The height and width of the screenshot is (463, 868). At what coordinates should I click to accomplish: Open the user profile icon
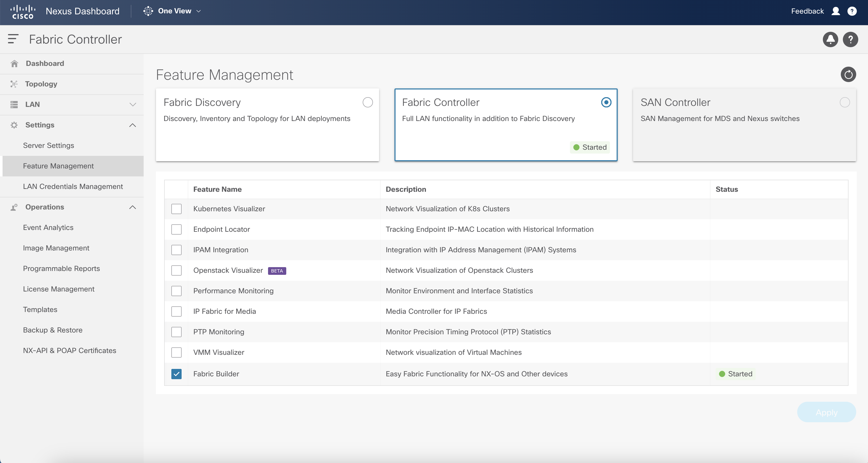[x=836, y=11]
